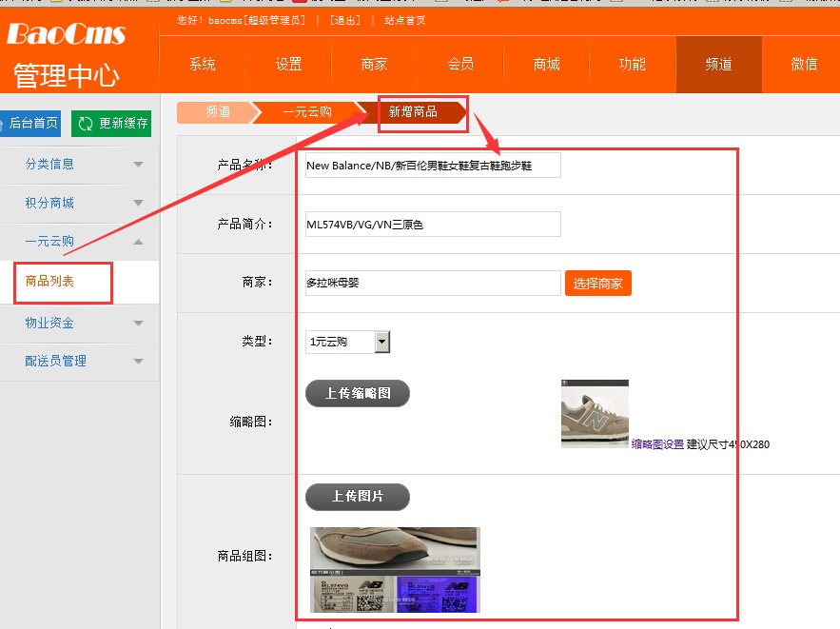
Task: Open the 系统 menu
Action: [202, 65]
